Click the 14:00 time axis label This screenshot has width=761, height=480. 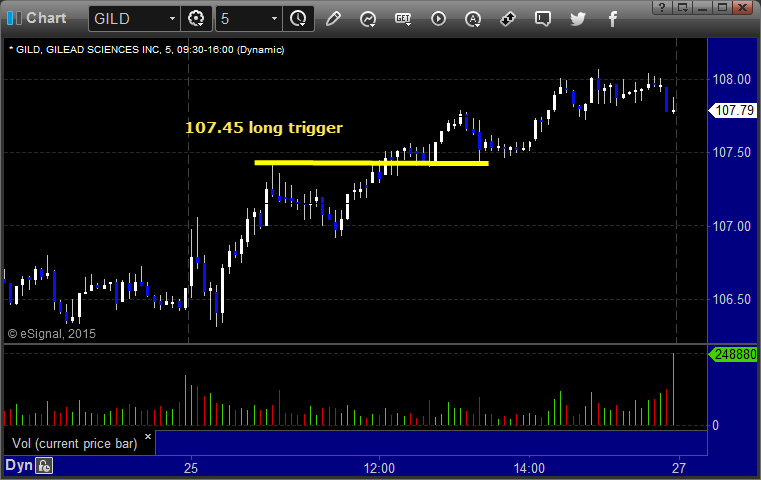pyautogui.click(x=529, y=468)
